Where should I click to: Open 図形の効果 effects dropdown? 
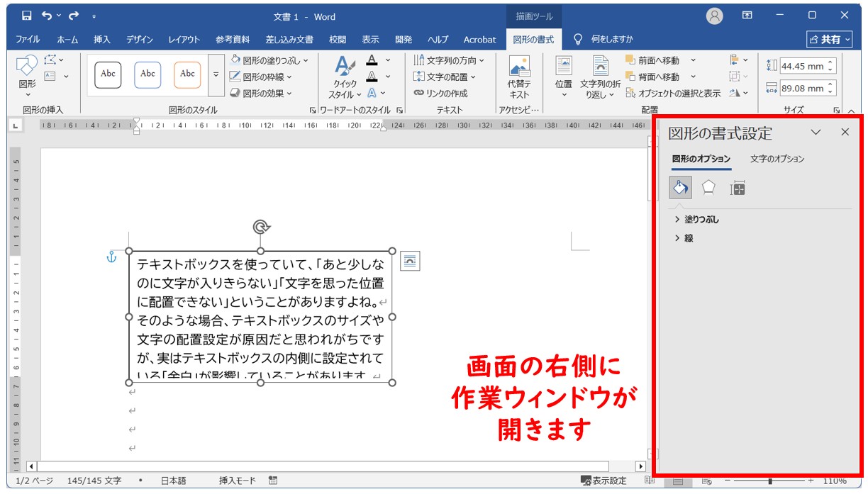pos(262,93)
